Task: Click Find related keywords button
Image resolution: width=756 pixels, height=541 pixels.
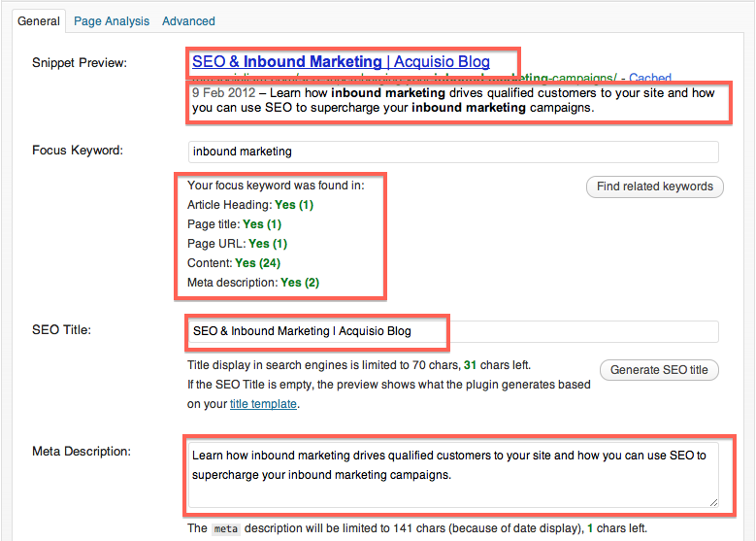Action: [655, 186]
